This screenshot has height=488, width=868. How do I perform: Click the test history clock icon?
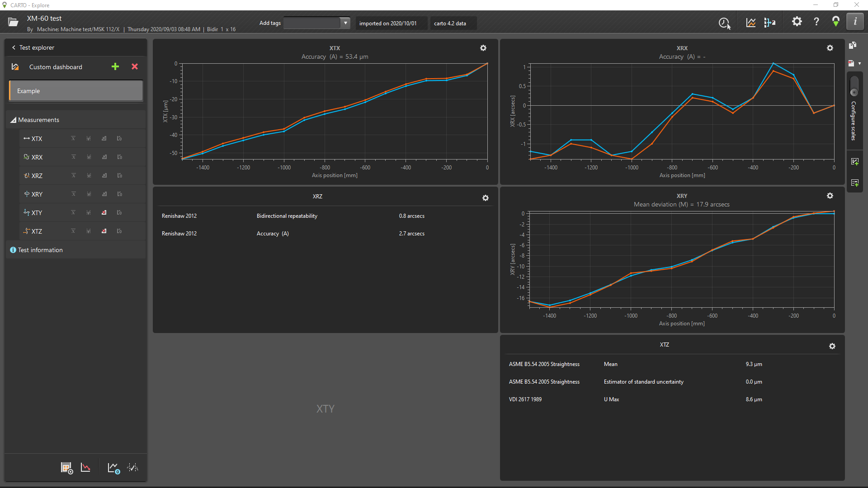724,23
